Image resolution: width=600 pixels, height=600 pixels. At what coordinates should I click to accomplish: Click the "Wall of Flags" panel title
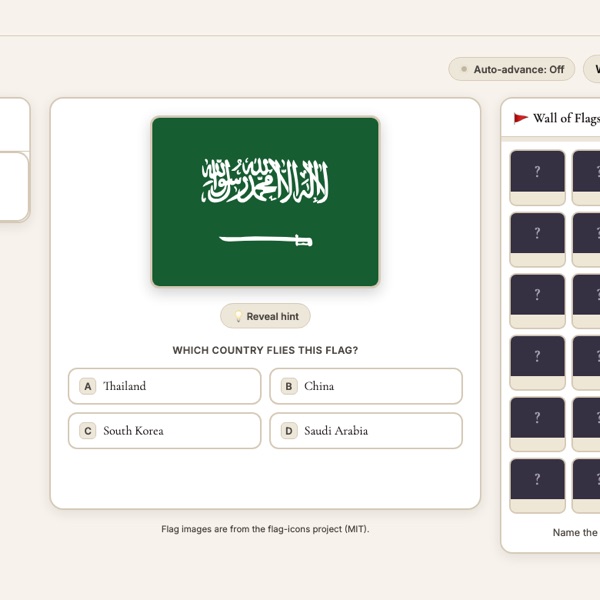click(566, 118)
